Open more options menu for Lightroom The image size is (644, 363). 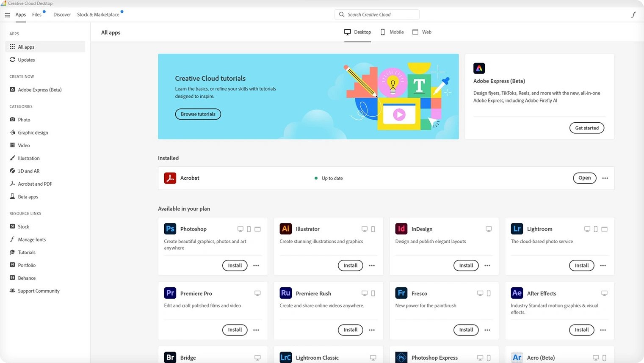(x=603, y=266)
